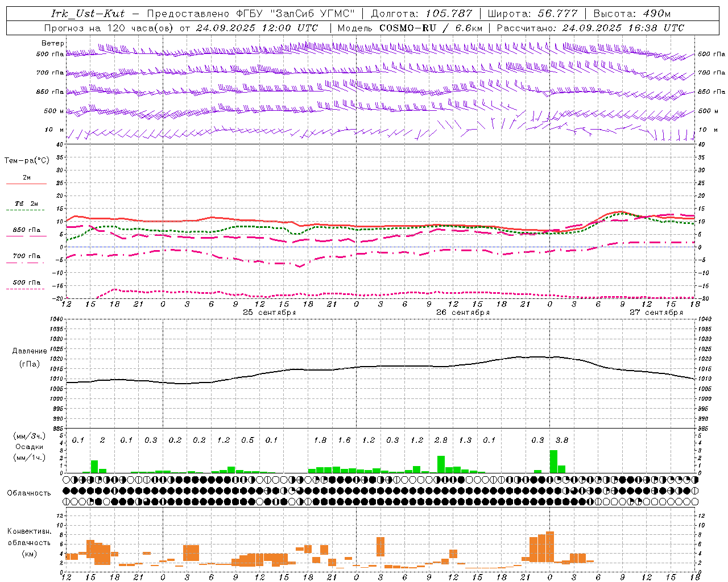The image size is (728, 582).
Task: Click the dashed line sample under 'Td 2м'
Action: [x=25, y=210]
